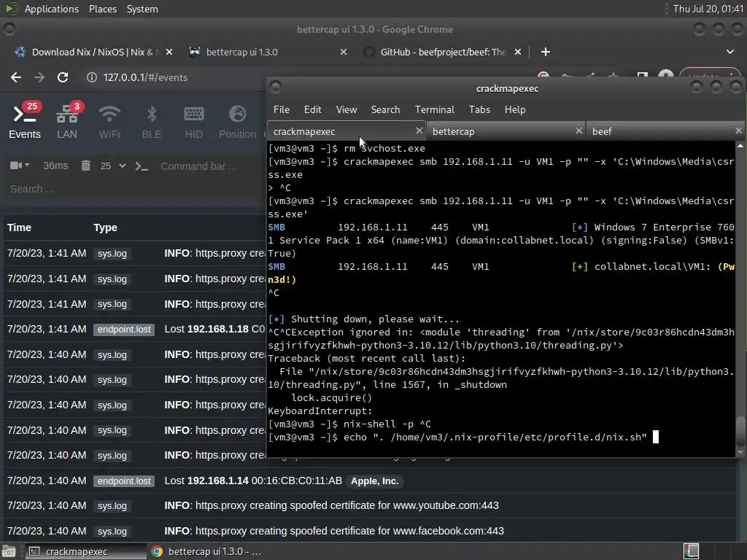Open the BLE bluetooth module icon
This screenshot has height=560, width=747.
(x=152, y=122)
